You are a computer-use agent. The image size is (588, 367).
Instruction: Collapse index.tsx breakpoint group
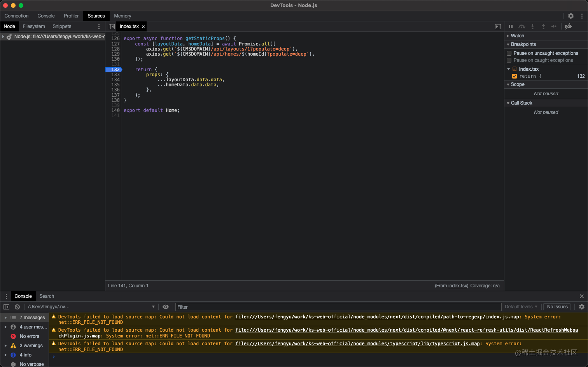[x=508, y=69]
